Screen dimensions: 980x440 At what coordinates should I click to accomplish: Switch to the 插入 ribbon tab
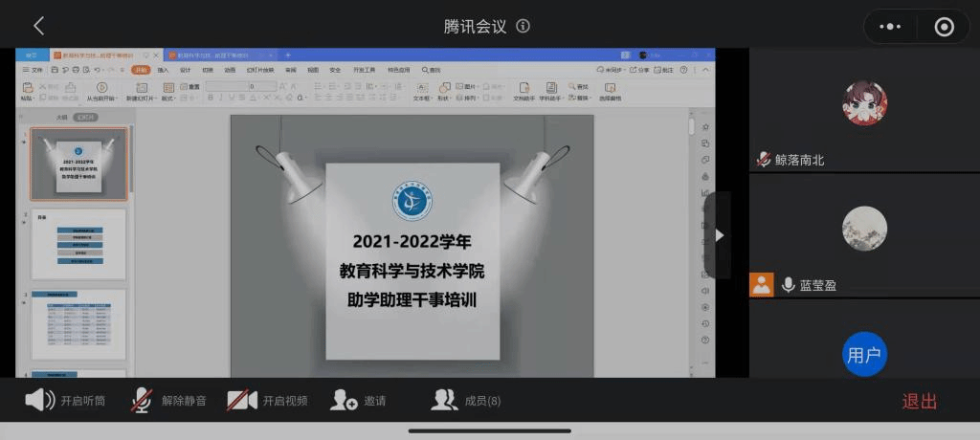click(x=163, y=70)
